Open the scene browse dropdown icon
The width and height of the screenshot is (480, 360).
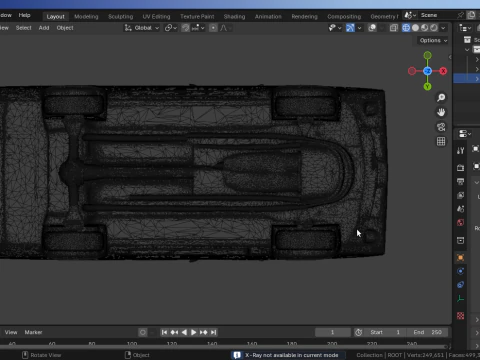click(410, 15)
